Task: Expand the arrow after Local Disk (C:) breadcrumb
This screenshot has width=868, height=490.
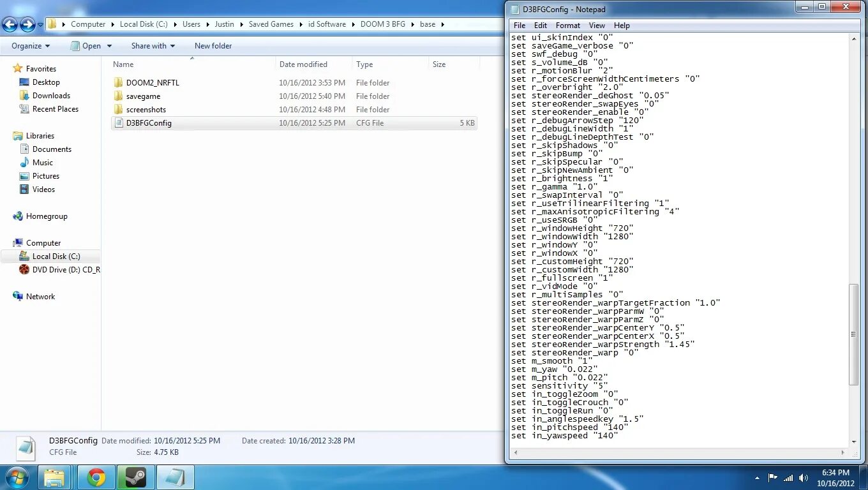Action: (175, 24)
